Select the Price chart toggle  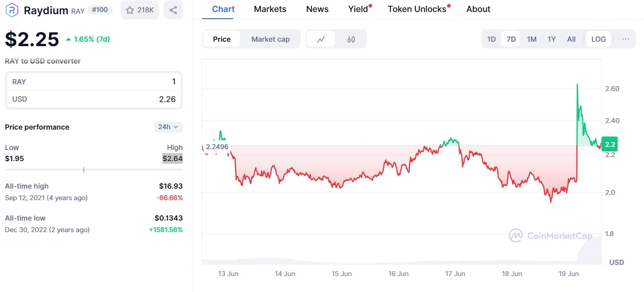pyautogui.click(x=222, y=39)
